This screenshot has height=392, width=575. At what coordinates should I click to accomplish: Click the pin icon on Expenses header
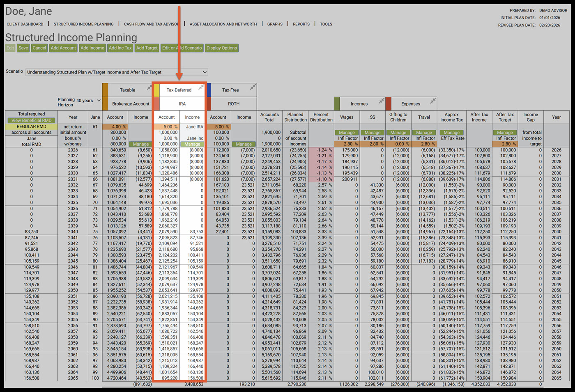pos(433,101)
